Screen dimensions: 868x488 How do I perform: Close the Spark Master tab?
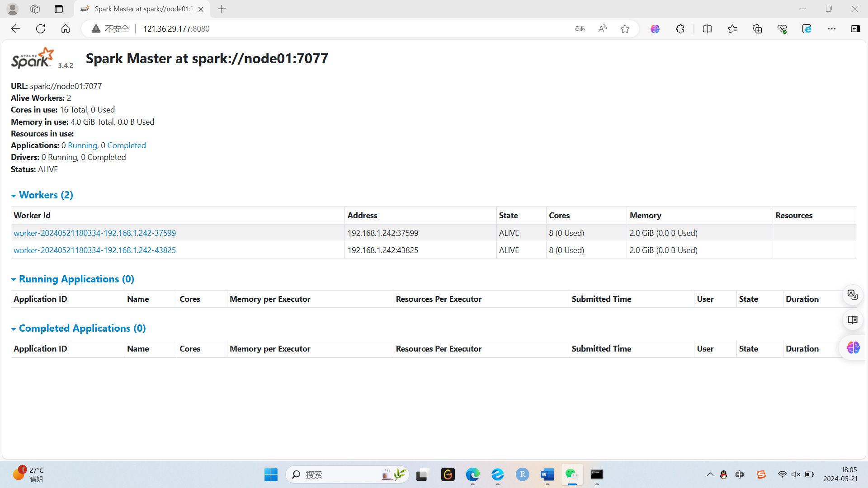201,9
